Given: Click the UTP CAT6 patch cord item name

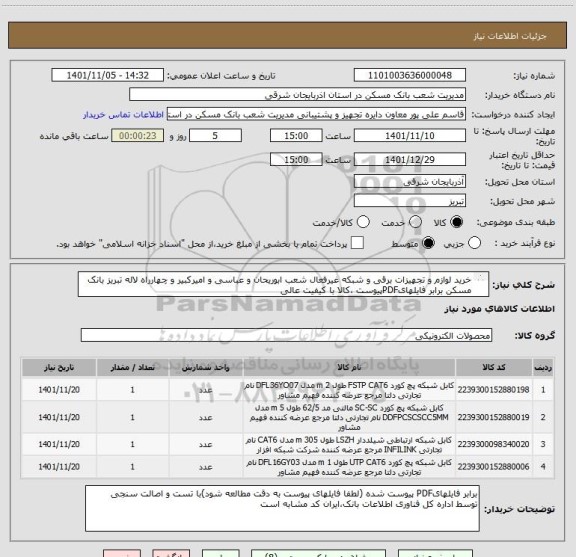Looking at the screenshot, I should click(349, 467).
